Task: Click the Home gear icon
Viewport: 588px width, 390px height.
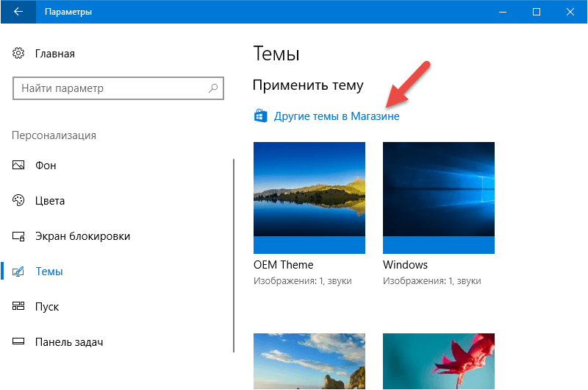Action: click(x=18, y=53)
